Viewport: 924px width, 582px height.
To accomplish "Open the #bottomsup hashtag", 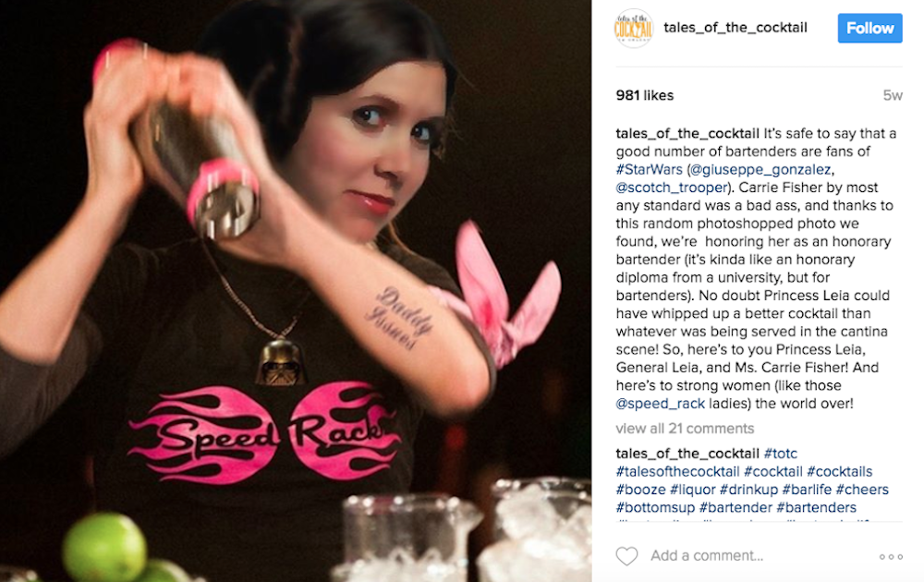I will (x=655, y=507).
